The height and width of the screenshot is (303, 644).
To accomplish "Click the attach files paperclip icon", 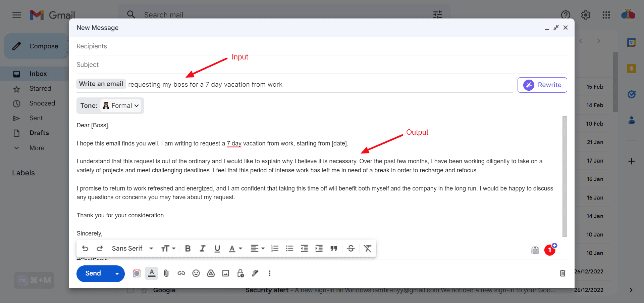I will [166, 273].
